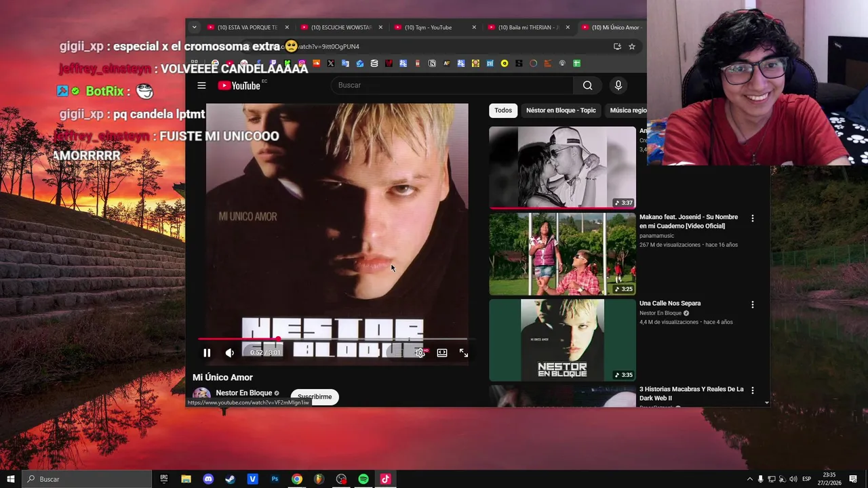Image resolution: width=868 pixels, height=488 pixels.
Task: Open File Explorer from the taskbar
Action: [x=186, y=479]
